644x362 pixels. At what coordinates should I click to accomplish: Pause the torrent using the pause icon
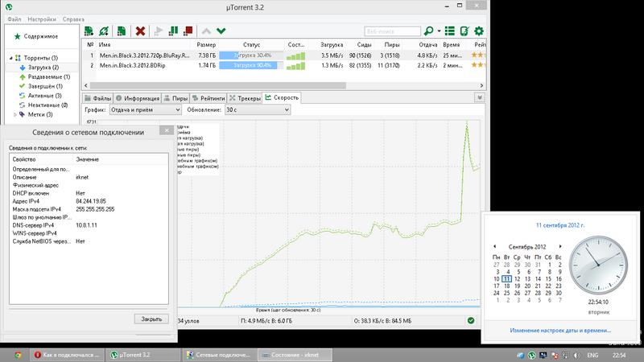tap(173, 31)
